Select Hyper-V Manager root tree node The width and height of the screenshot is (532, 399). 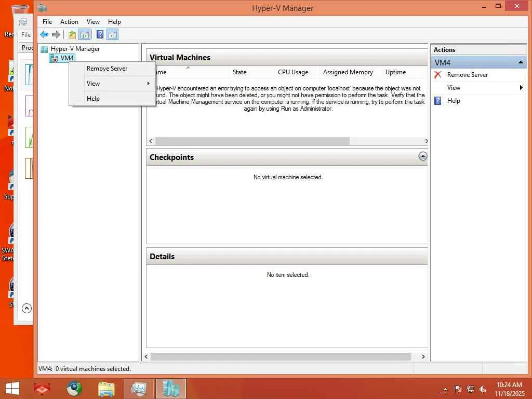[x=75, y=49]
